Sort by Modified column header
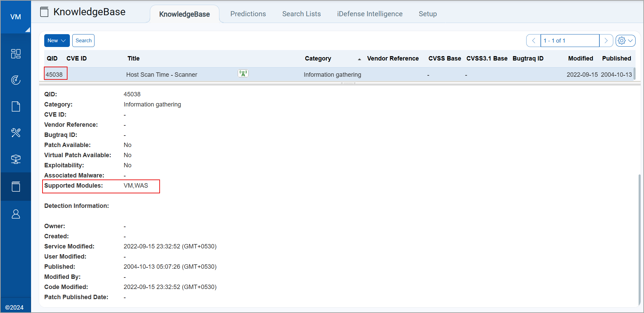 581,58
